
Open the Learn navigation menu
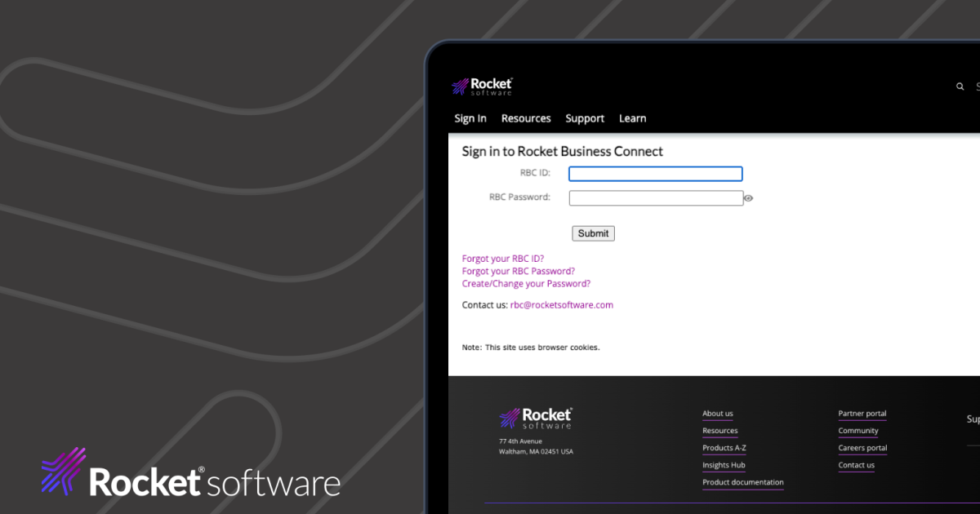pos(633,118)
